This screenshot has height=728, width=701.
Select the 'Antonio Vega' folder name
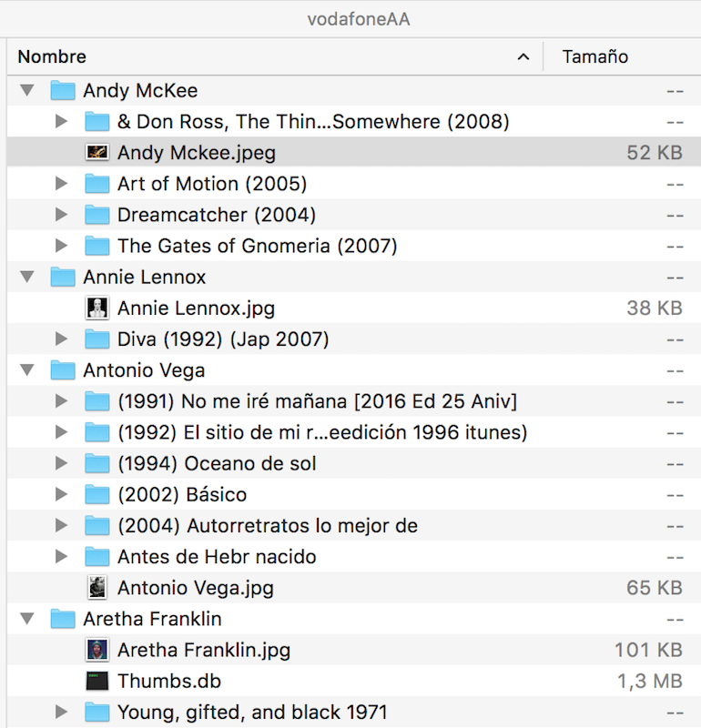click(x=144, y=370)
